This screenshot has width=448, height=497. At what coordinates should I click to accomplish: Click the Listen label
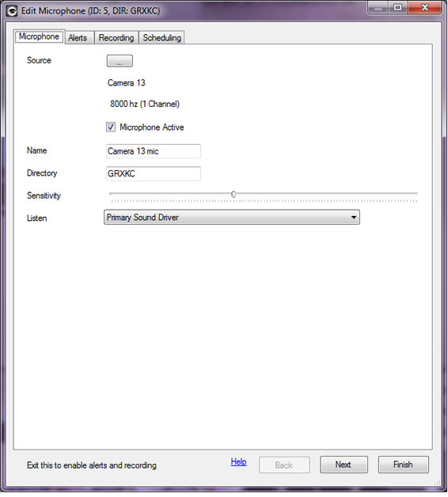(36, 218)
